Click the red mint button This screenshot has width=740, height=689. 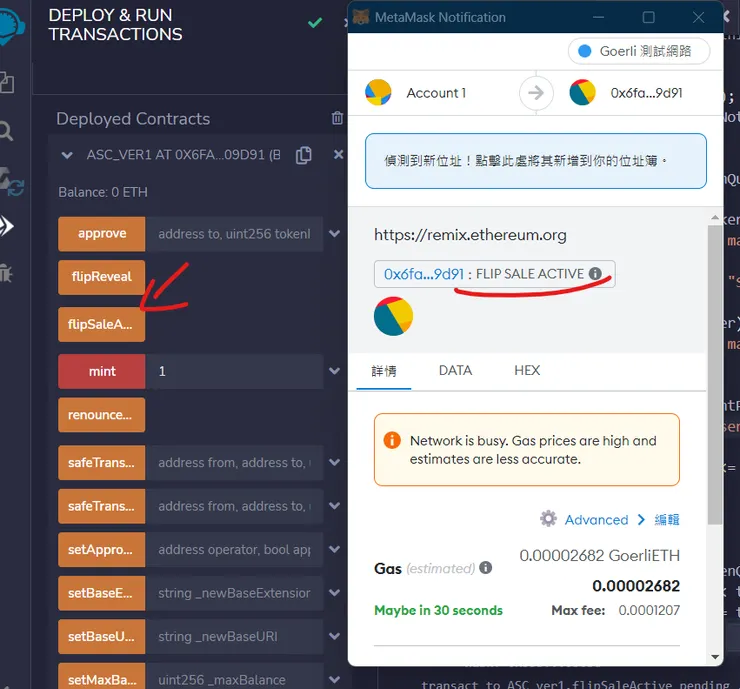click(101, 371)
